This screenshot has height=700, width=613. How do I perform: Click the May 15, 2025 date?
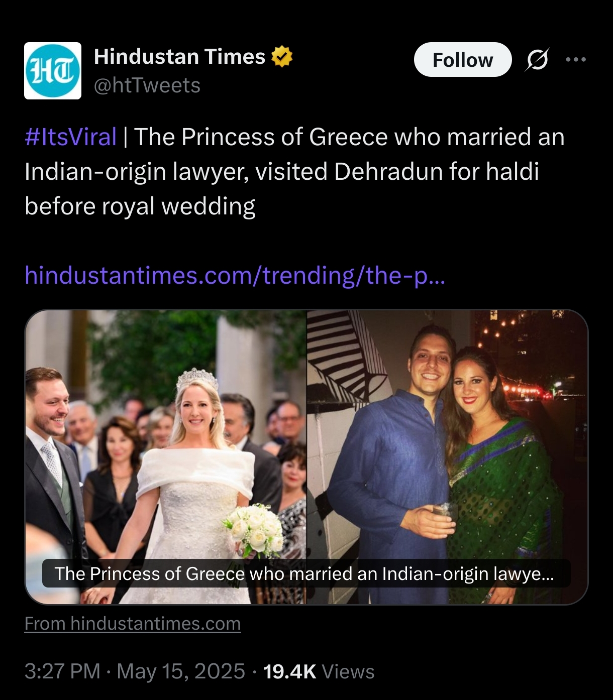click(x=181, y=671)
